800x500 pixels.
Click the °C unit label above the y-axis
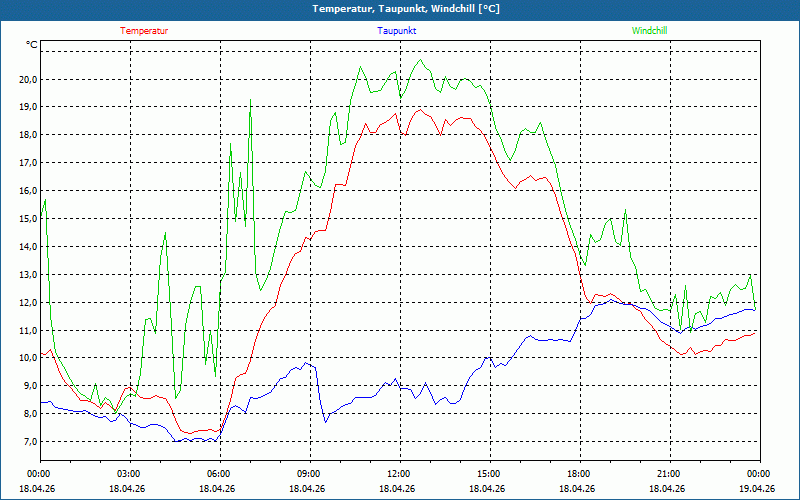point(32,45)
